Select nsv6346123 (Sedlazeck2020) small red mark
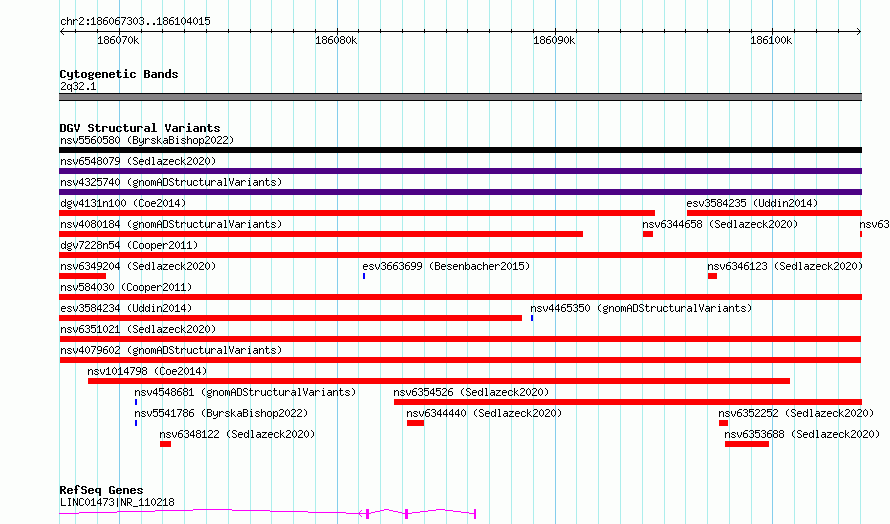Screen dimensions: 890x524 click(x=712, y=276)
